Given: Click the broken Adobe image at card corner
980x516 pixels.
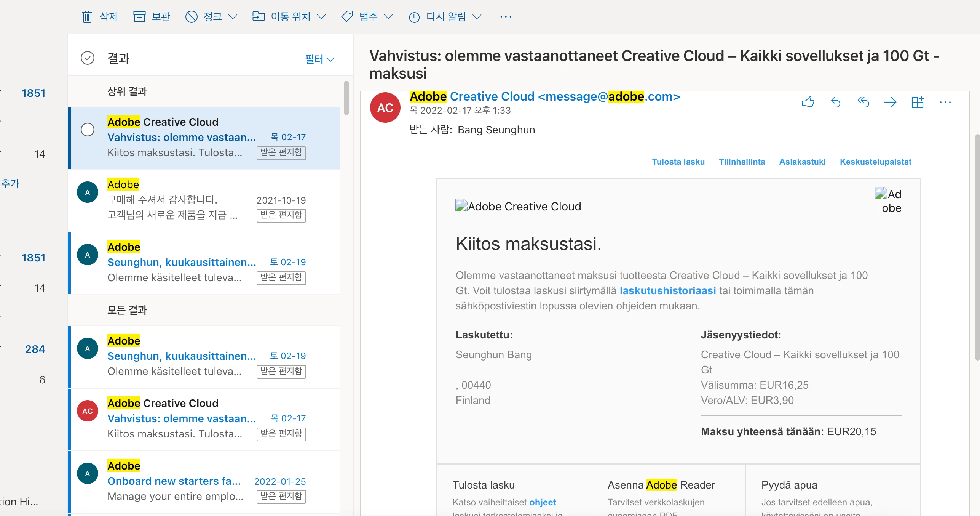Looking at the screenshot, I should point(888,201).
